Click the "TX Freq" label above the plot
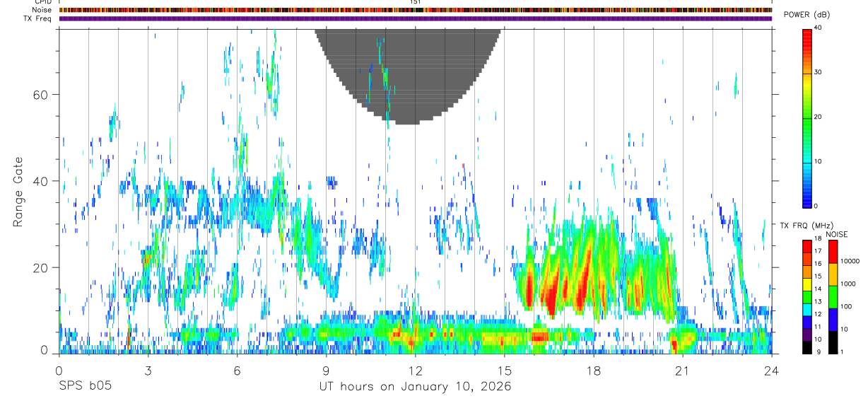This screenshot has width=868, height=401. tap(38, 18)
